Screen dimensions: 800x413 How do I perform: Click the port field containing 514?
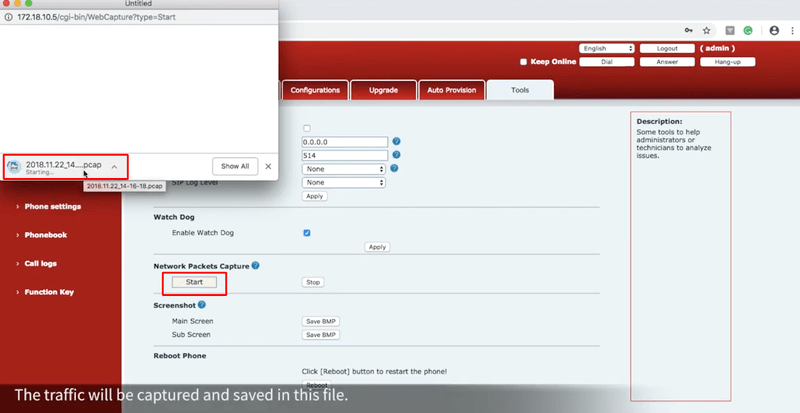345,155
